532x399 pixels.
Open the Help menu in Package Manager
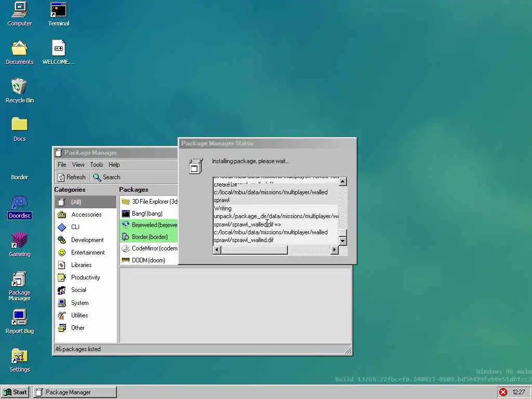click(x=114, y=165)
